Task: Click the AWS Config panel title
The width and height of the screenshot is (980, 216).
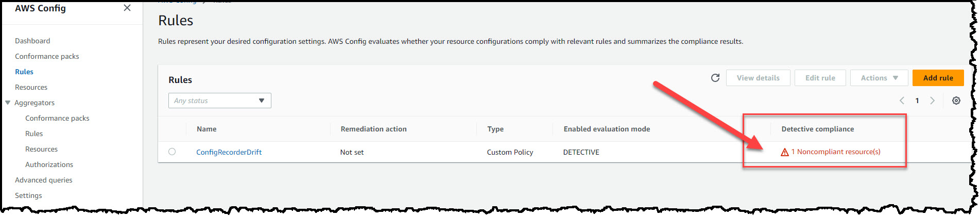Action: (x=40, y=8)
